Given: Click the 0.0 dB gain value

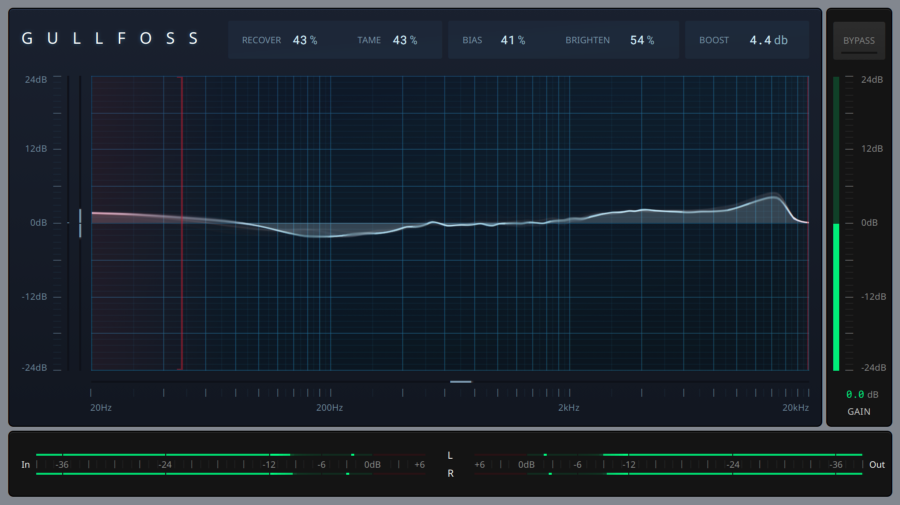Looking at the screenshot, I should click(x=862, y=394).
